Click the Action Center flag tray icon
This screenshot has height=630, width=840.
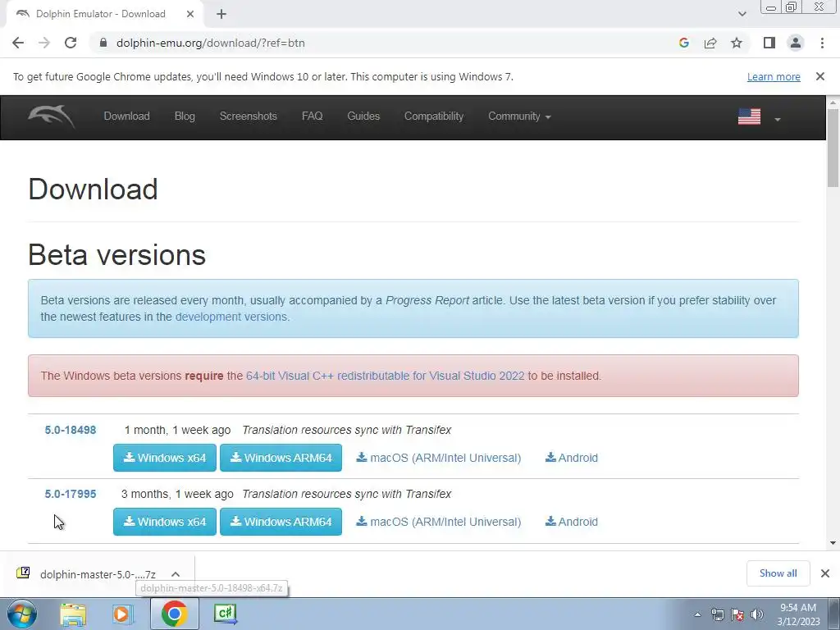737,614
